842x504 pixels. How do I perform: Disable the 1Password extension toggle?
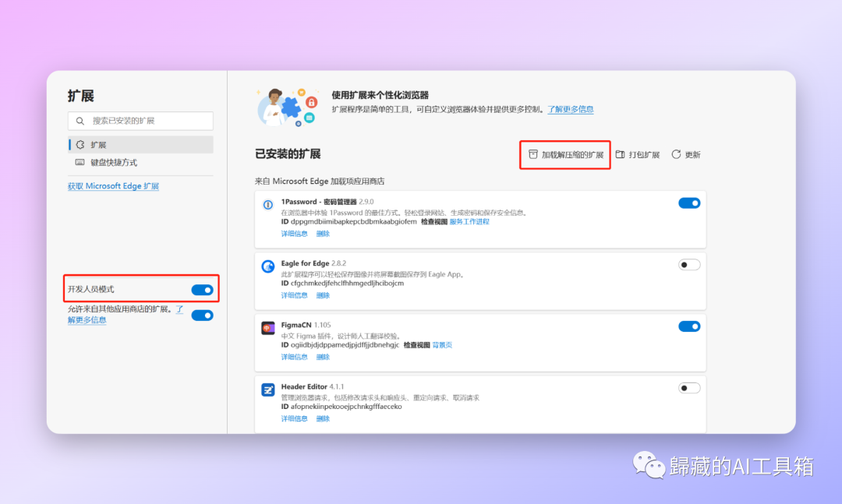click(x=689, y=203)
